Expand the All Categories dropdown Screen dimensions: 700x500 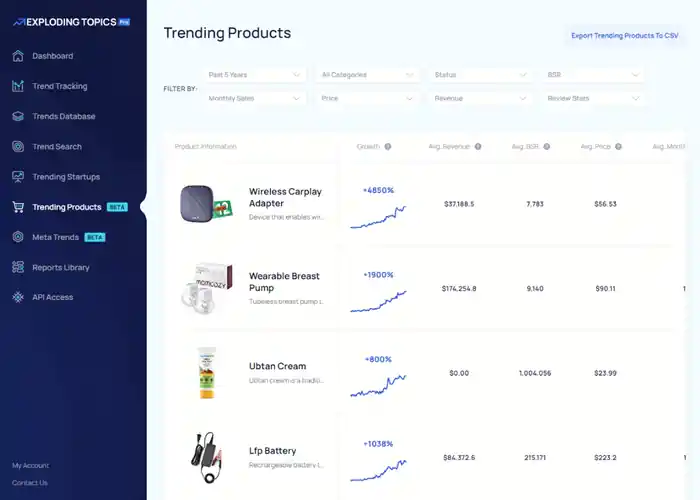coord(367,75)
